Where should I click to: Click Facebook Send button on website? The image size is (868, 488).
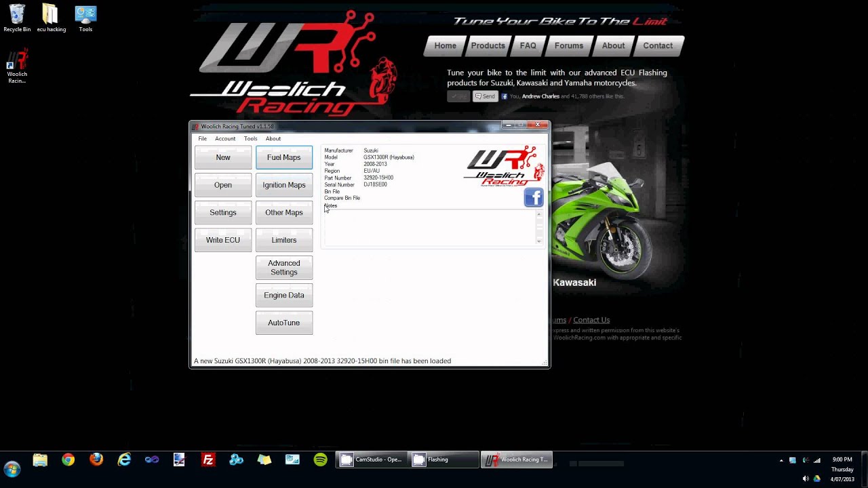485,96
